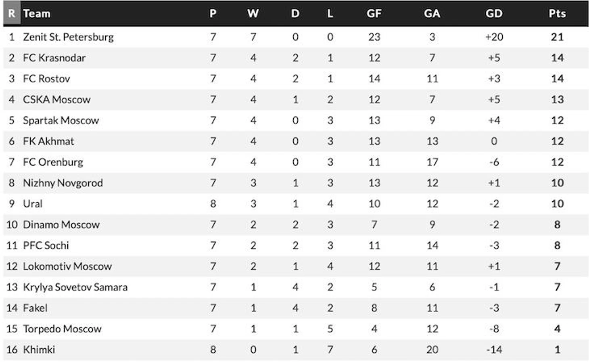
Task: Click the P played header
Action: (x=213, y=13)
